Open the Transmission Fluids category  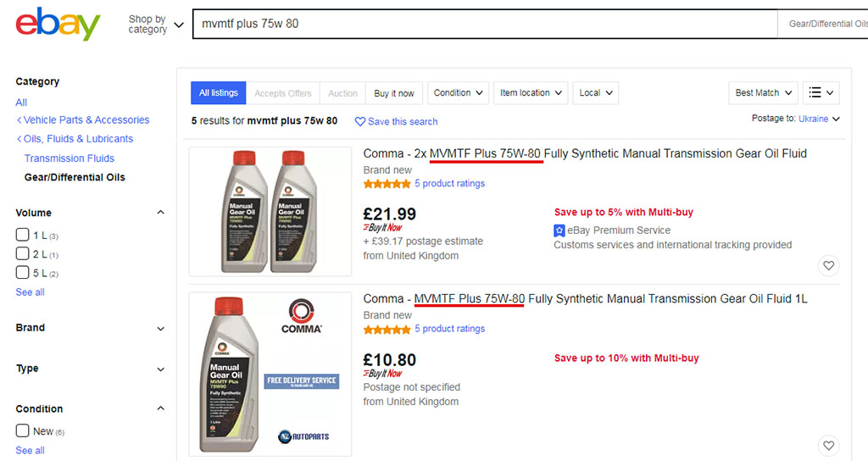[70, 158]
